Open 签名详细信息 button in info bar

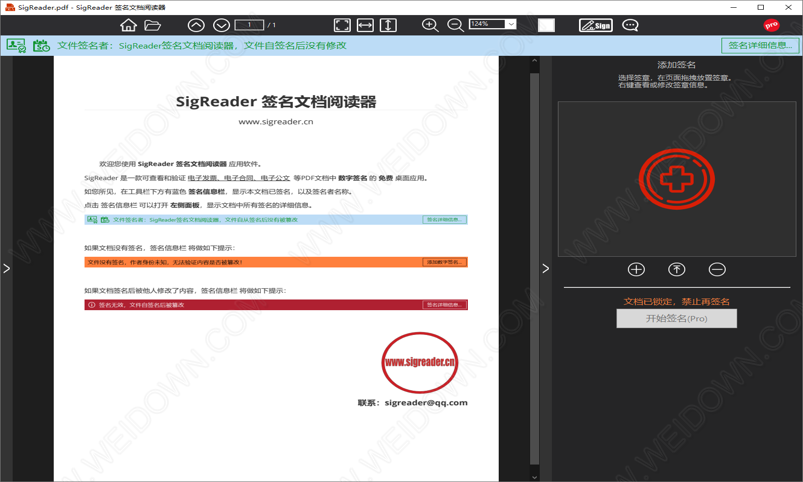click(760, 46)
